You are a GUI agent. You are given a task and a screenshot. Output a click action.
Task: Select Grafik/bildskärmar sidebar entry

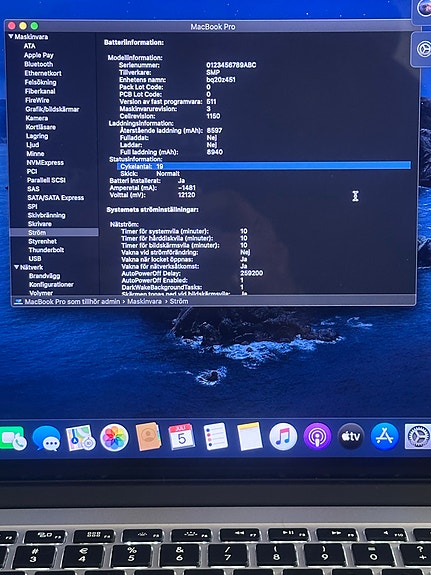point(52,109)
